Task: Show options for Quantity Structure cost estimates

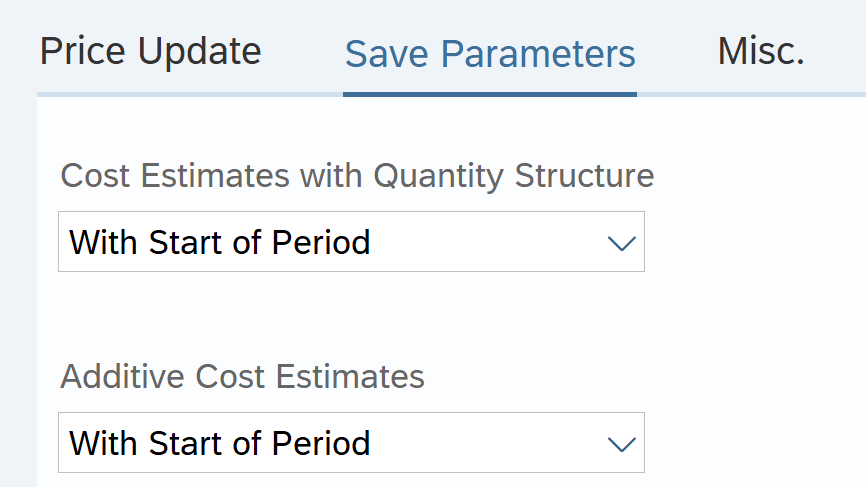Action: coord(622,243)
